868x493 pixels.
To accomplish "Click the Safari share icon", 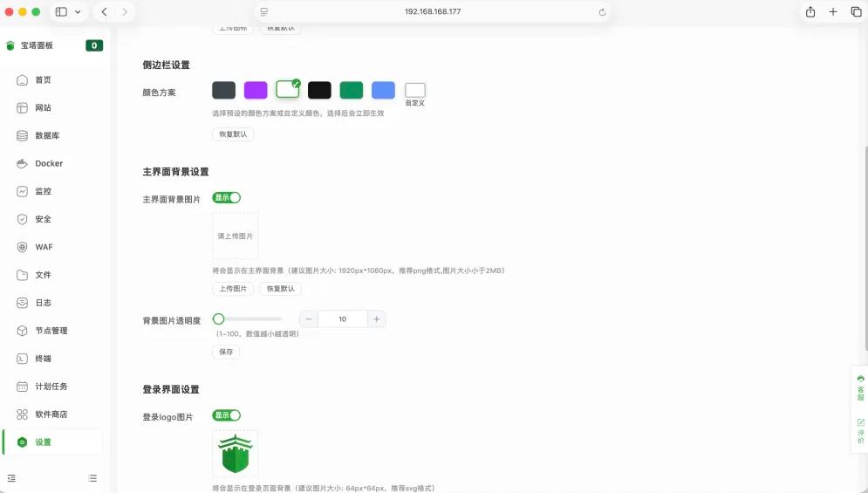I will 810,11.
